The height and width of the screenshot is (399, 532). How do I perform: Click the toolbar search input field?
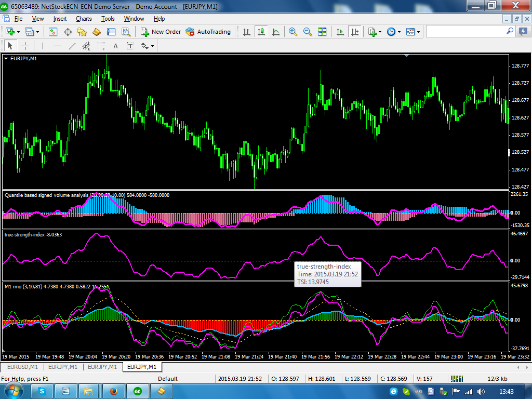pyautogui.click(x=466, y=32)
